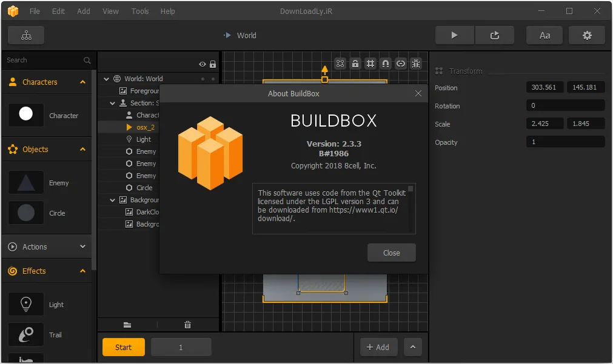Viewport: 613px width, 364px height.
Task: Collapse the Objects section
Action: pos(82,149)
